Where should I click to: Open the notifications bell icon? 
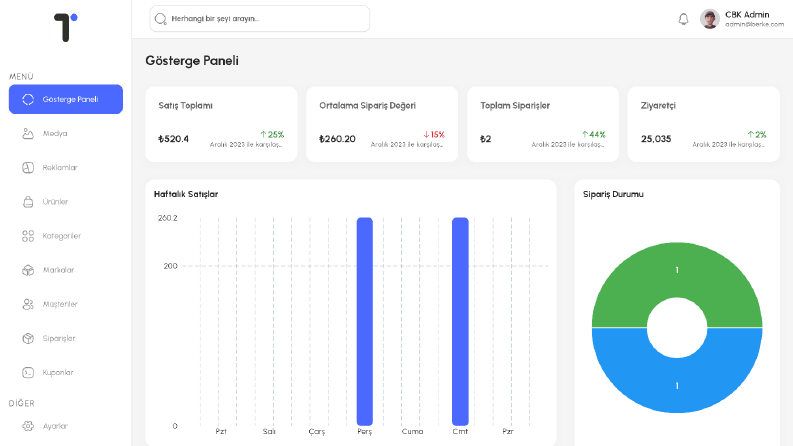[683, 19]
